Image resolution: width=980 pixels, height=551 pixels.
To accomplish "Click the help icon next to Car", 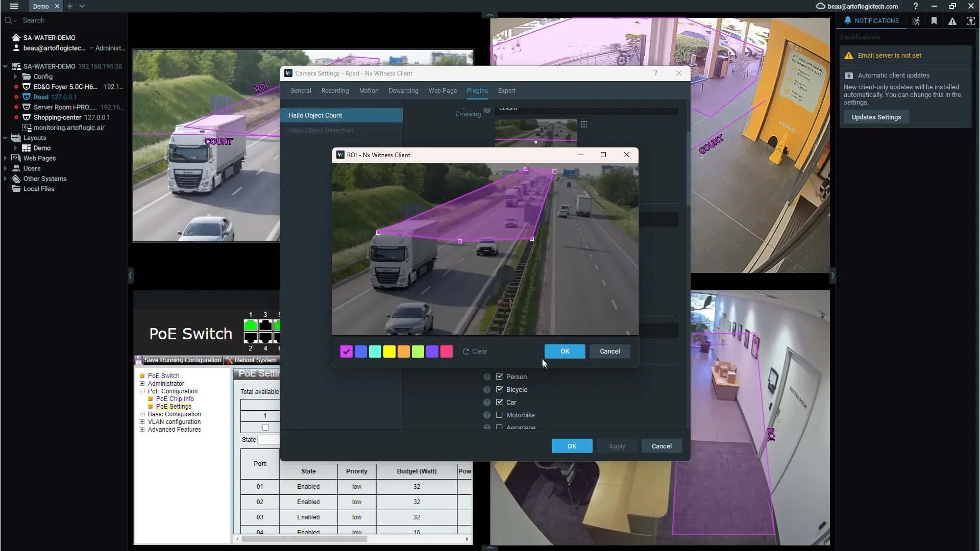I will click(x=487, y=403).
